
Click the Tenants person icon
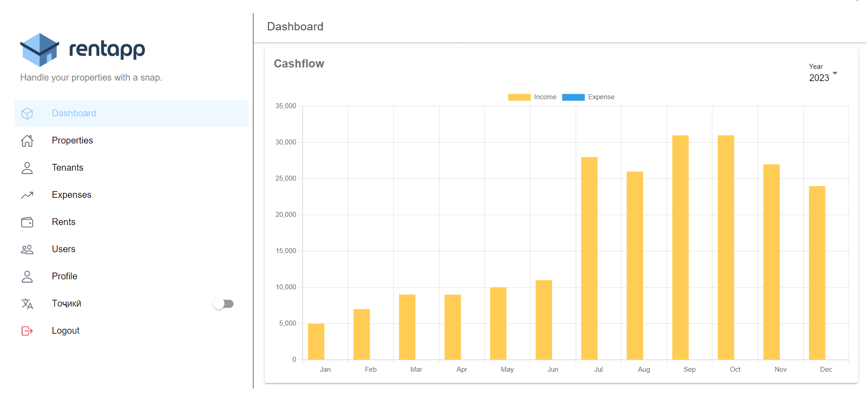click(x=27, y=168)
